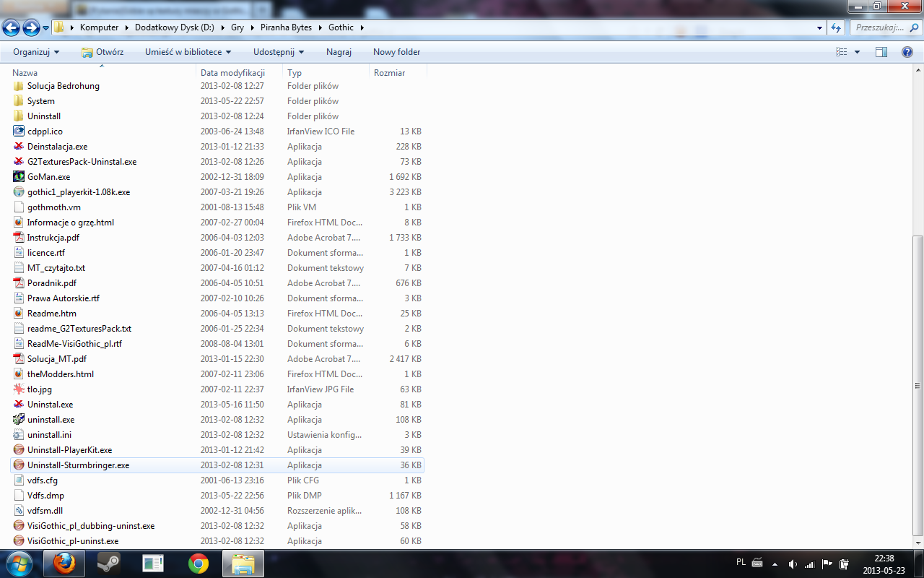The width and height of the screenshot is (924, 578).
Task: Select gothic1_playerkit-1.08k.exe installer icon
Action: pos(19,192)
